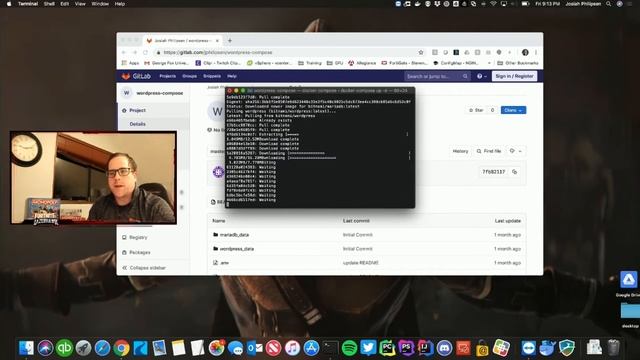Screen dimensions: 640x360
Task: Open Spotlight search in menu bar
Action: coord(609,4)
